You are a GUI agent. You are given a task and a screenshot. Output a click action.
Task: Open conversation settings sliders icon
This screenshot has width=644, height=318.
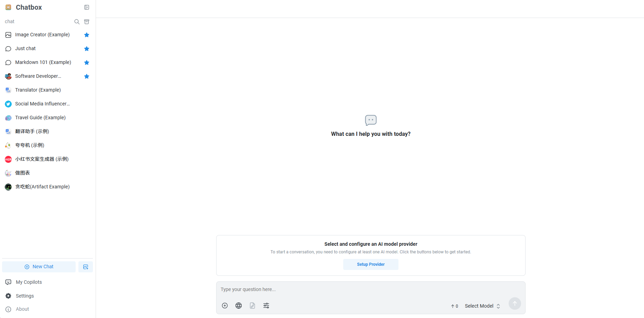[x=266, y=306]
